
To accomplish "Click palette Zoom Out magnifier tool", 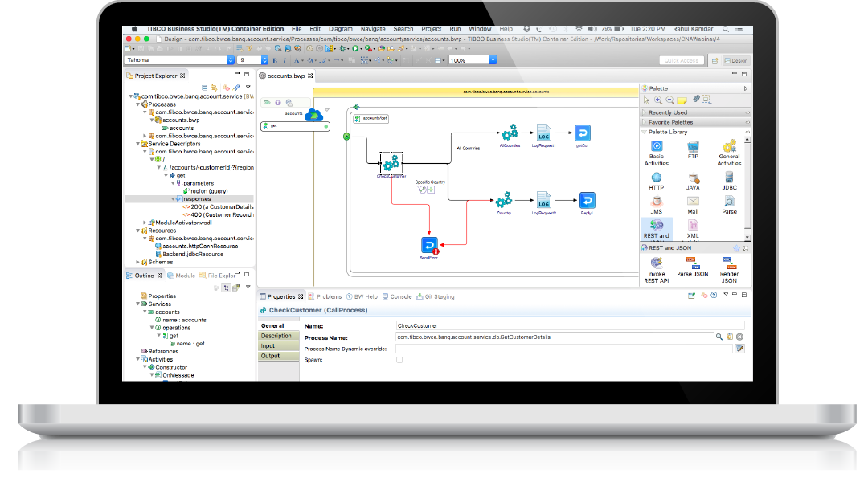I will pyautogui.click(x=669, y=100).
